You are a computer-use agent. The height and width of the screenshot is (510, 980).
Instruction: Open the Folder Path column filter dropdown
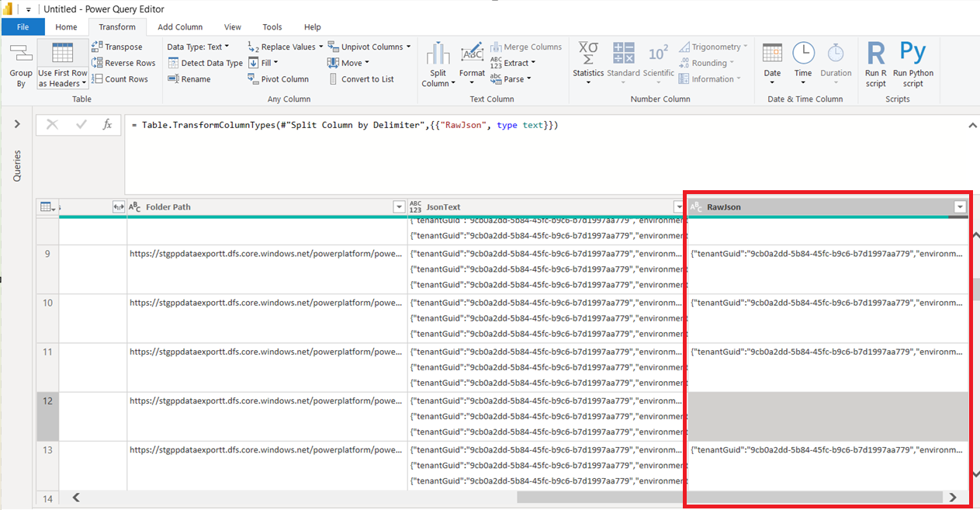click(x=399, y=207)
